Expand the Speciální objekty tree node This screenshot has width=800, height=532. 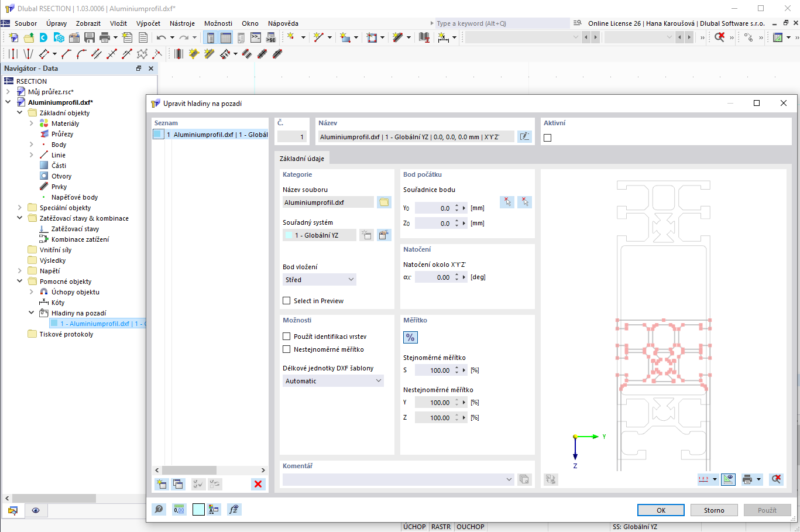pyautogui.click(x=19, y=208)
